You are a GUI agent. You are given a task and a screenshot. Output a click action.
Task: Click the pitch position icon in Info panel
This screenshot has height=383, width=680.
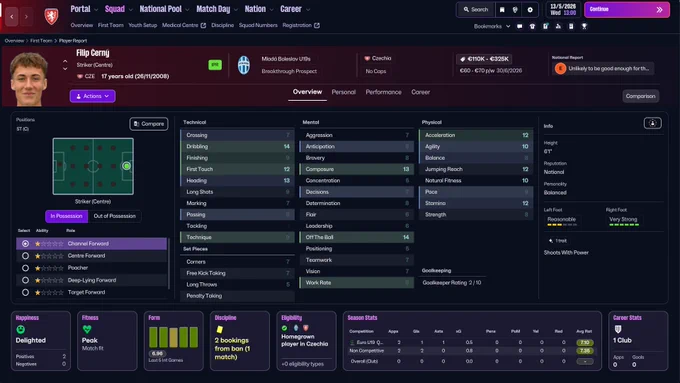(x=652, y=124)
